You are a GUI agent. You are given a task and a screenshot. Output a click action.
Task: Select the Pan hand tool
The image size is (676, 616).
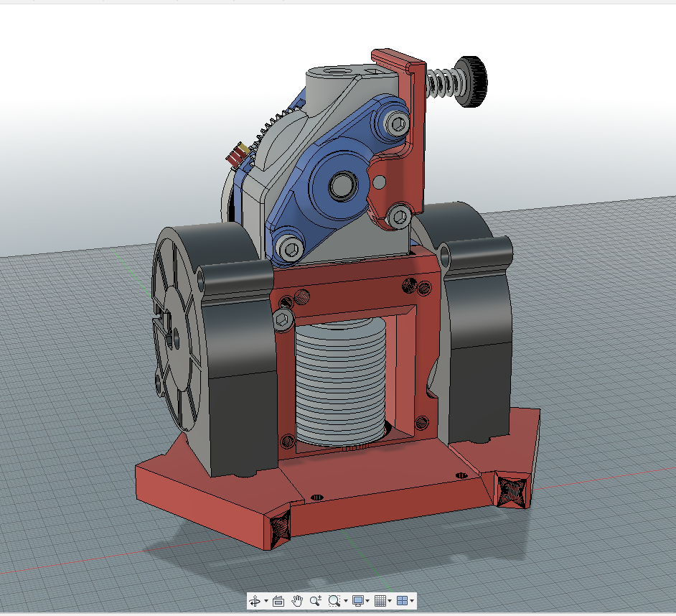297,600
